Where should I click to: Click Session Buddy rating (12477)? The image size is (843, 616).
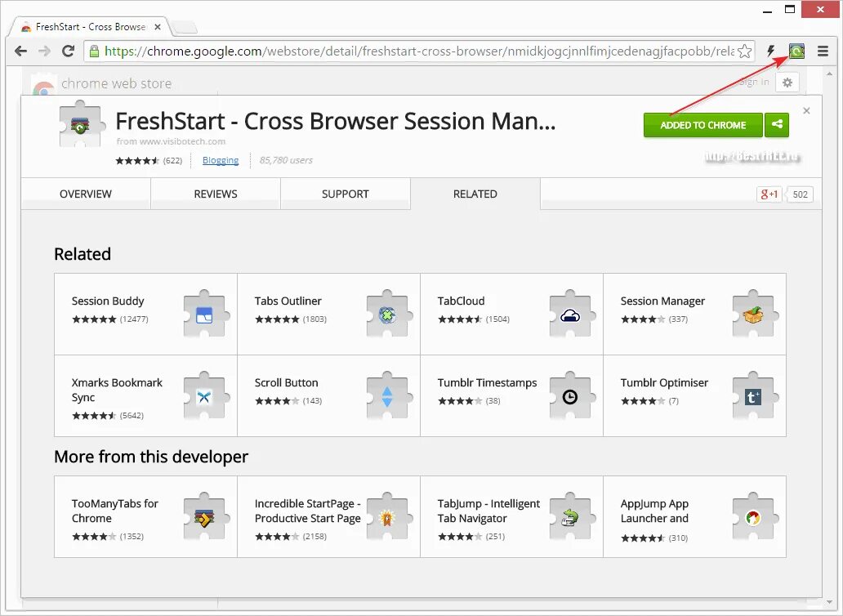pos(110,319)
